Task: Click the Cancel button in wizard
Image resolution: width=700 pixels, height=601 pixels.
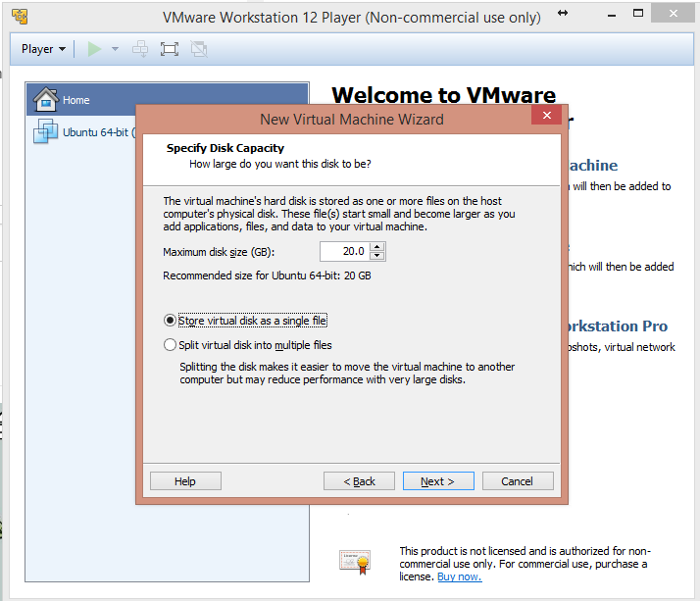Action: coord(518,481)
